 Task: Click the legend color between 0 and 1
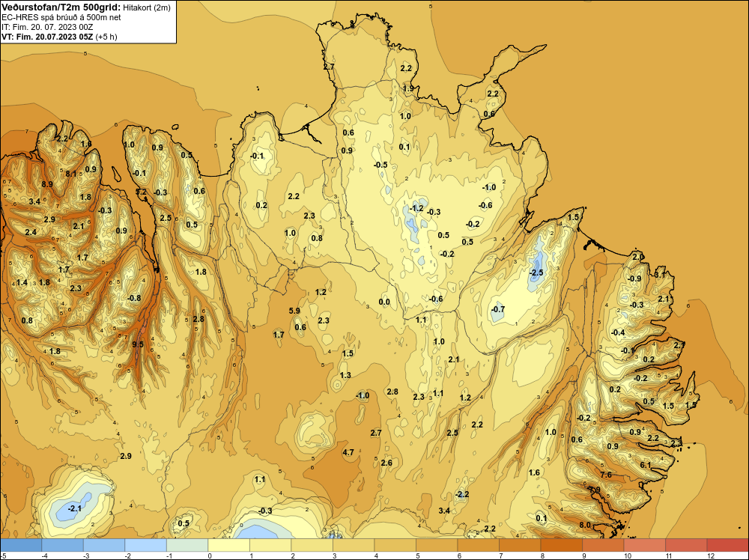coord(228,545)
